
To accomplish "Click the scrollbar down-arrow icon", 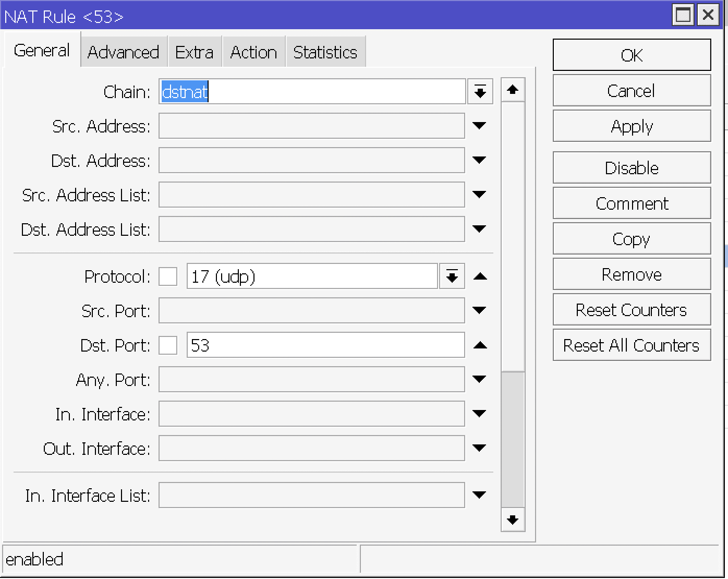I will [513, 521].
